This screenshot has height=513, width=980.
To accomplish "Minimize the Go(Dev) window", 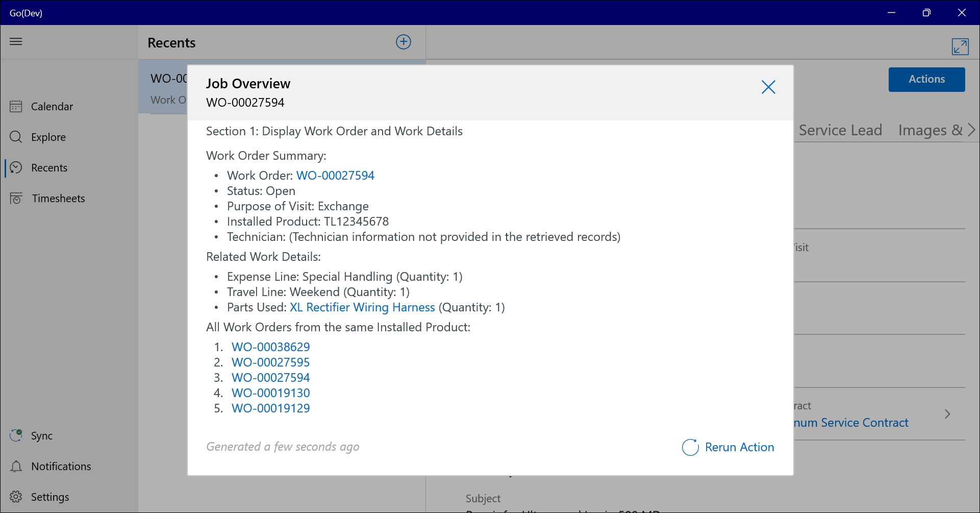I will (891, 13).
